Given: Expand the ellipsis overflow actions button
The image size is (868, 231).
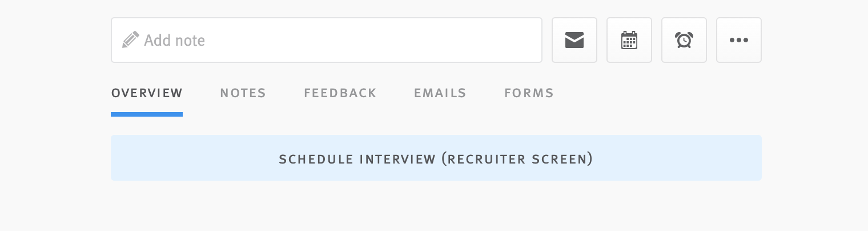Looking at the screenshot, I should click(739, 40).
